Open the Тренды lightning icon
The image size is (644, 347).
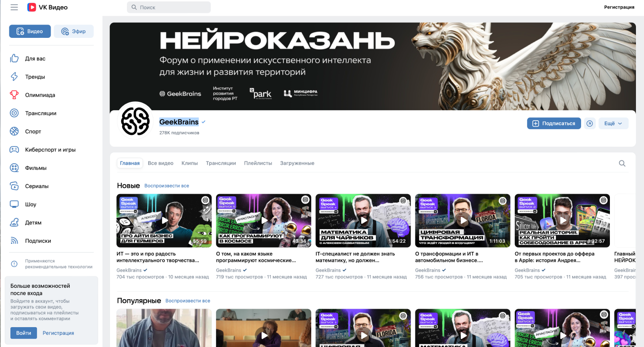pyautogui.click(x=14, y=77)
